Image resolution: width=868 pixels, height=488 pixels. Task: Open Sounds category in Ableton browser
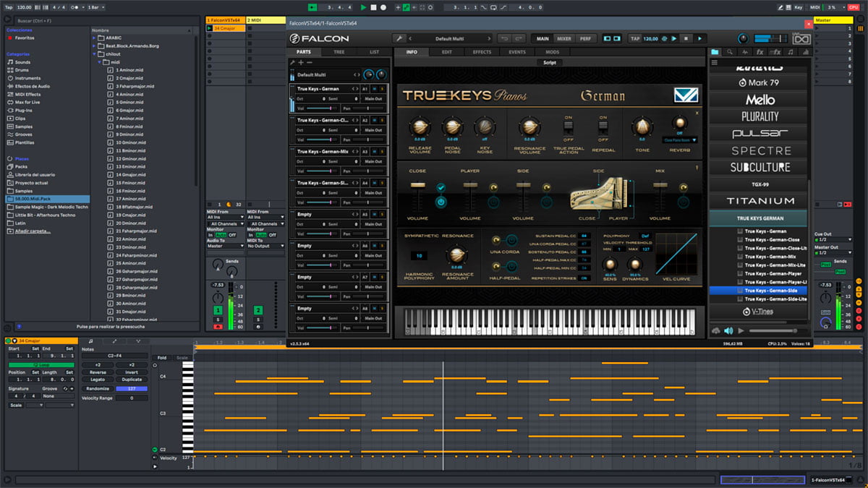22,62
